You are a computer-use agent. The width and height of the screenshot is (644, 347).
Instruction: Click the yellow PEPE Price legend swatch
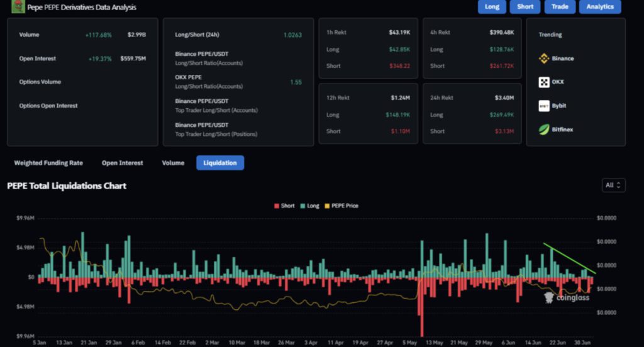point(327,206)
